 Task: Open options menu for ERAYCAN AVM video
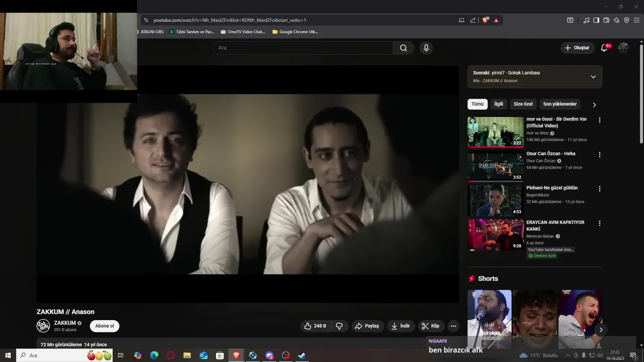(x=599, y=223)
